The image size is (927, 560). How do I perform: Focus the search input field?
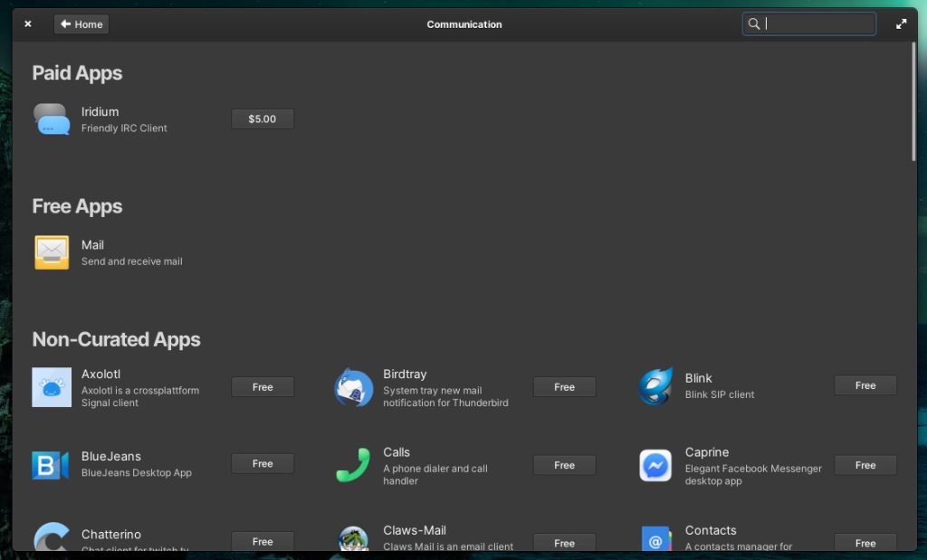[x=817, y=24]
